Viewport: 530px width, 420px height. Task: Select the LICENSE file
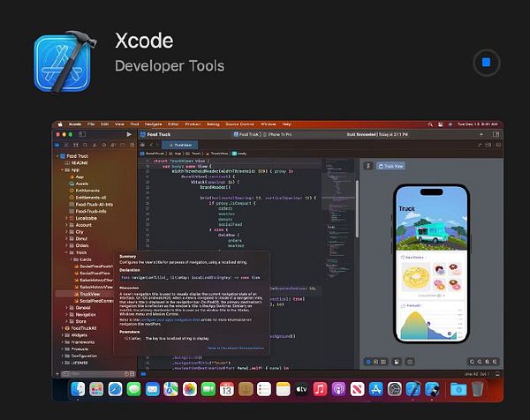76,363
